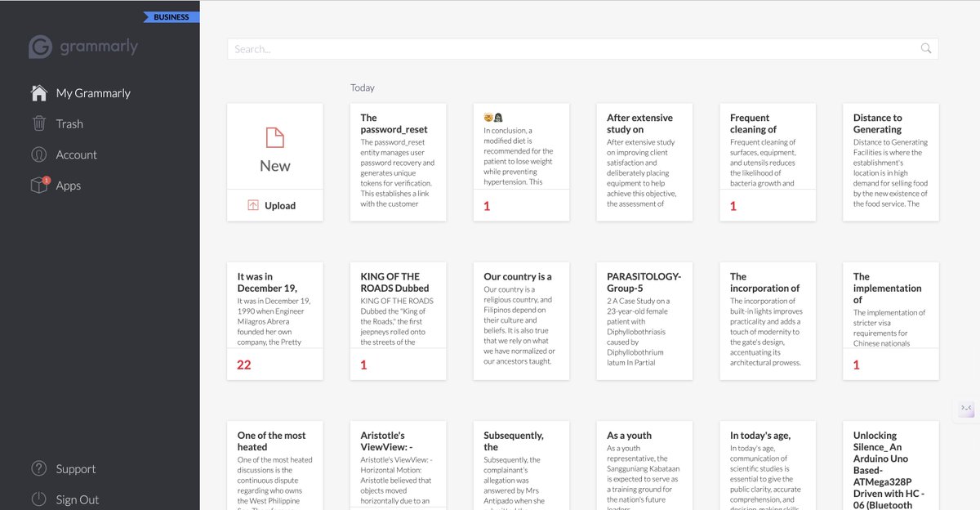Image resolution: width=980 pixels, height=510 pixels.
Task: Open "Distance to Generating" document
Action: 891,162
